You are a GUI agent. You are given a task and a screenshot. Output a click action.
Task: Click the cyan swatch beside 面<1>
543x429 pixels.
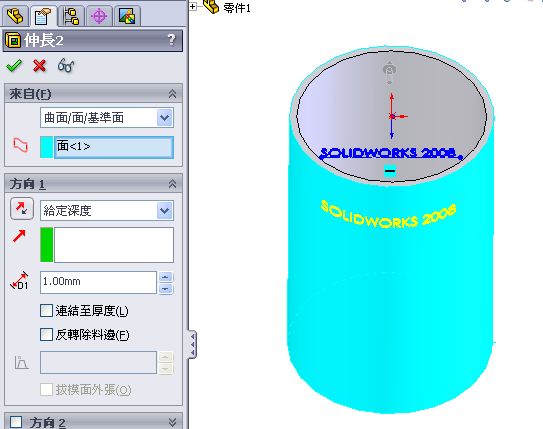47,148
